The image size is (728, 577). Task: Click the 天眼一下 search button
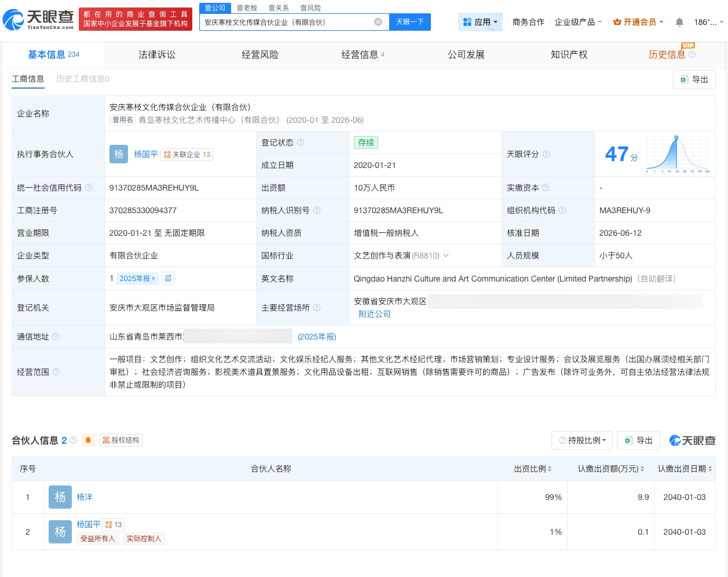[x=410, y=22]
